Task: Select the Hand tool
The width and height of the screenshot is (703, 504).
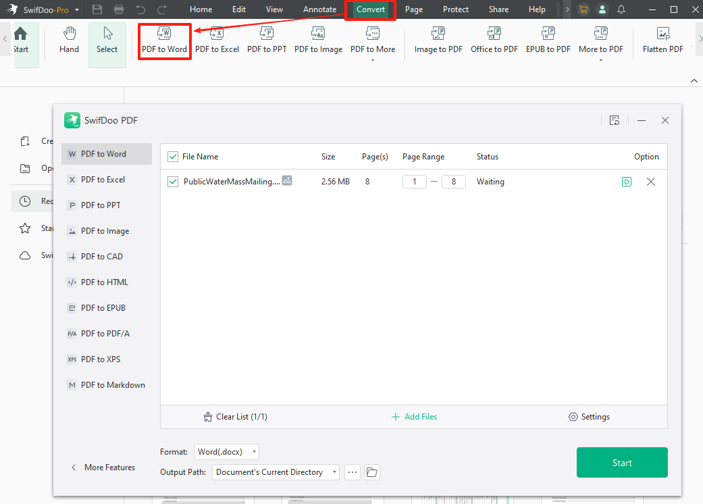Action: coord(69,40)
